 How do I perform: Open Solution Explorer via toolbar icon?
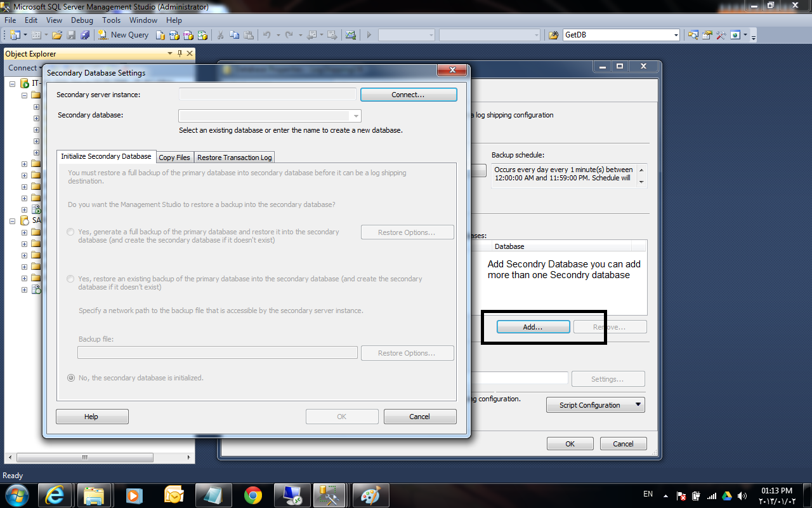pos(693,35)
